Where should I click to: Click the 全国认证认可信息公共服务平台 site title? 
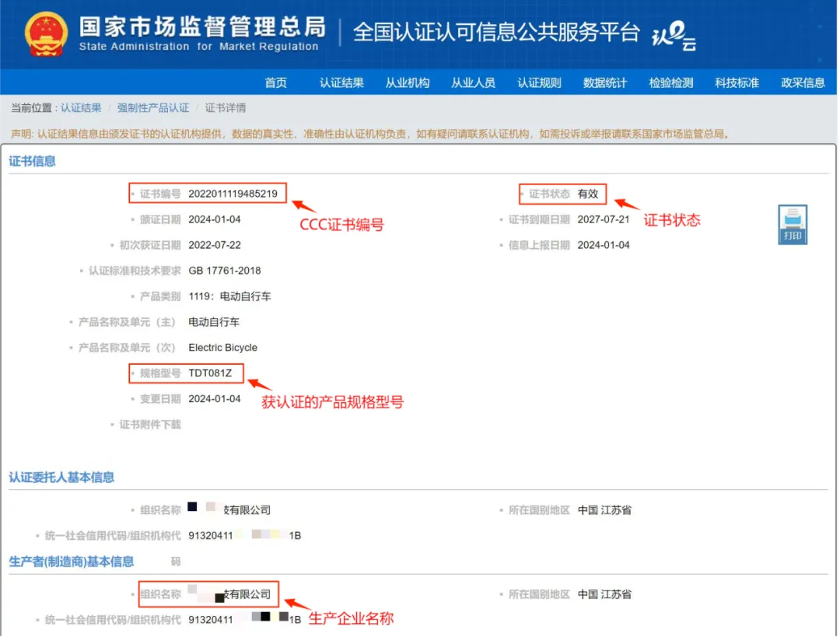pos(495,33)
